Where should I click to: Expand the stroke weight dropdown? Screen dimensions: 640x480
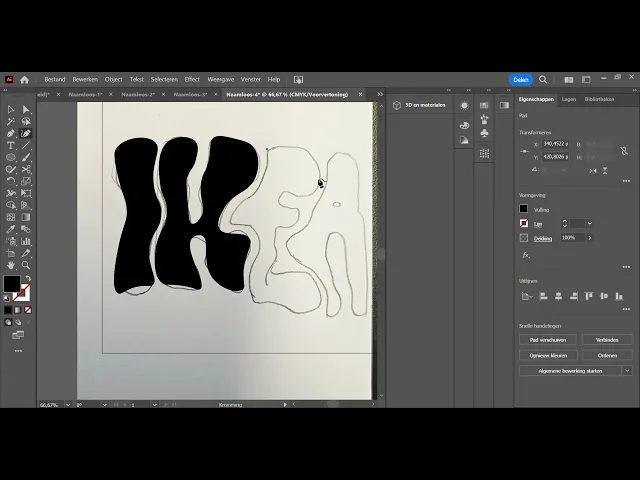590,223
